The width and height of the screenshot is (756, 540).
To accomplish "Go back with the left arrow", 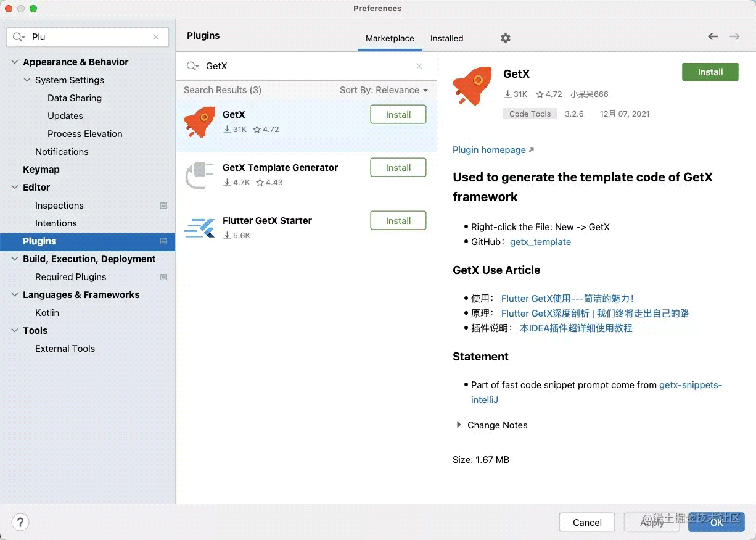I will (x=713, y=36).
